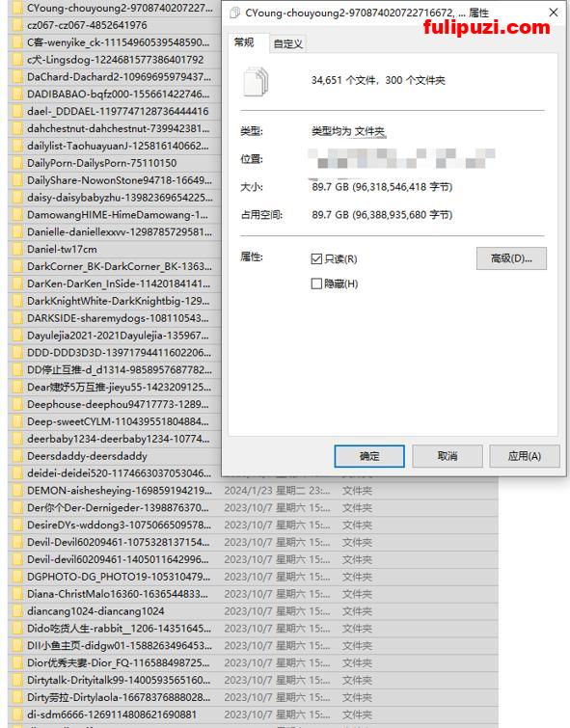
Task: Click the folder icon of diancang1024-diancang1024
Action: tap(17, 611)
